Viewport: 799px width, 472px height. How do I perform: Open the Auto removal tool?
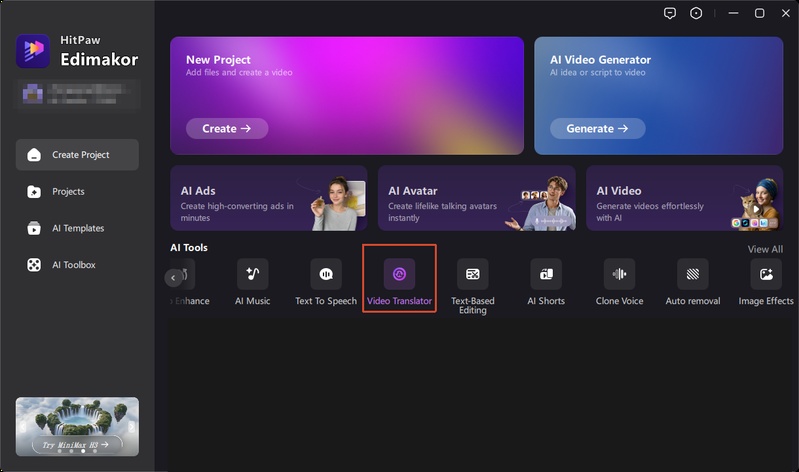[693, 282]
